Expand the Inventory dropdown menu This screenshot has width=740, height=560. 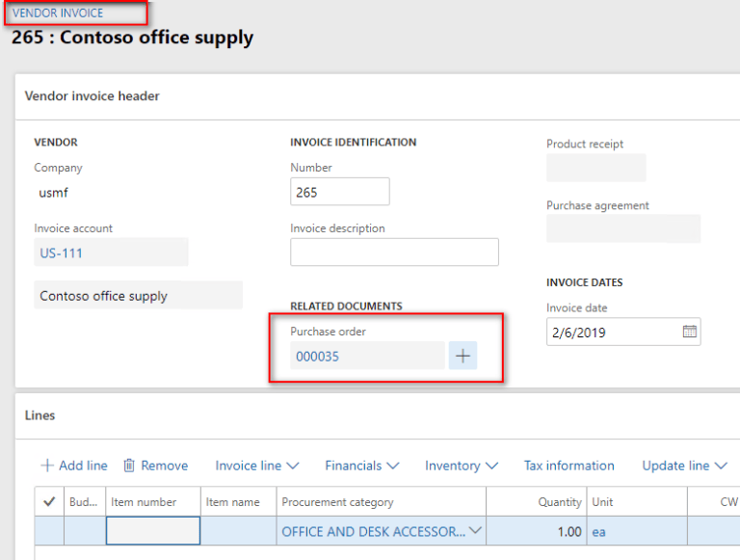tap(462, 466)
